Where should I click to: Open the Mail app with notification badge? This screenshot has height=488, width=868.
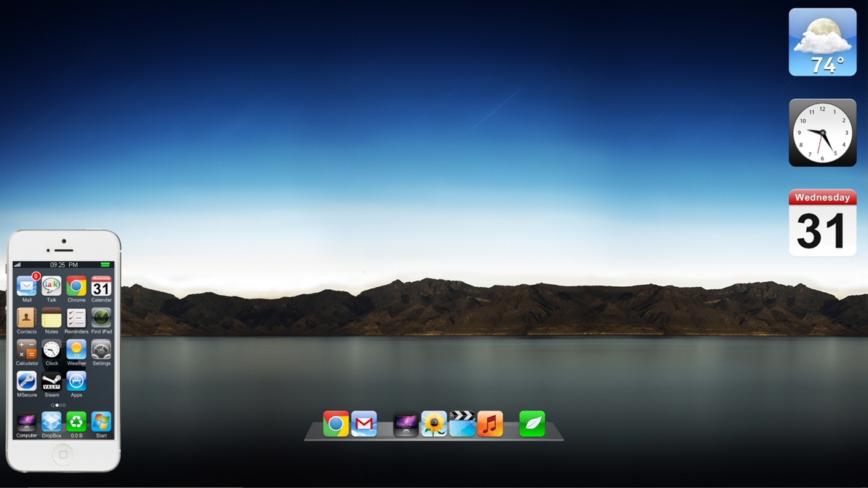[26, 286]
